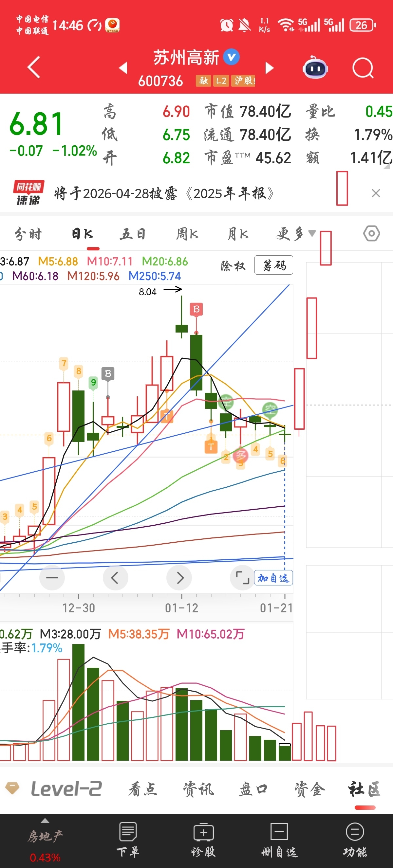
Task: Tap the Wi-Fi status icon
Action: (286, 25)
